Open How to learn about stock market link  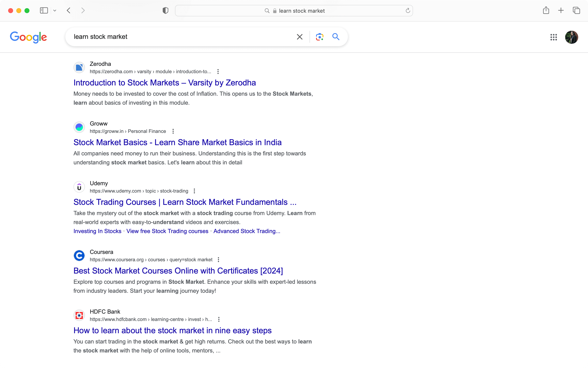coord(173,331)
